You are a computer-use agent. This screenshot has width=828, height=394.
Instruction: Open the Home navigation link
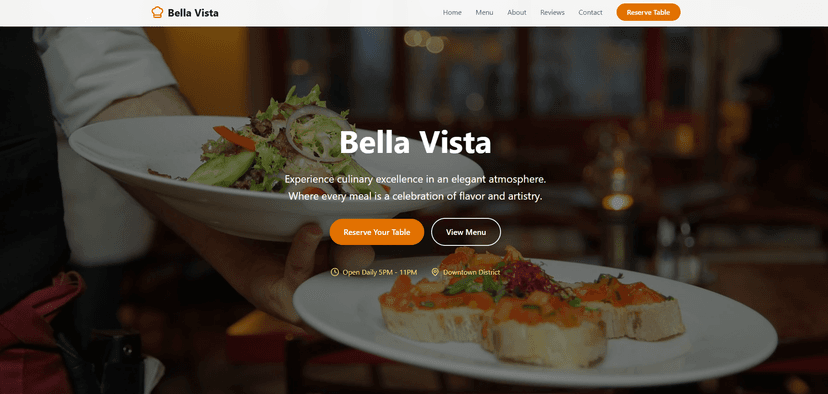(x=452, y=12)
